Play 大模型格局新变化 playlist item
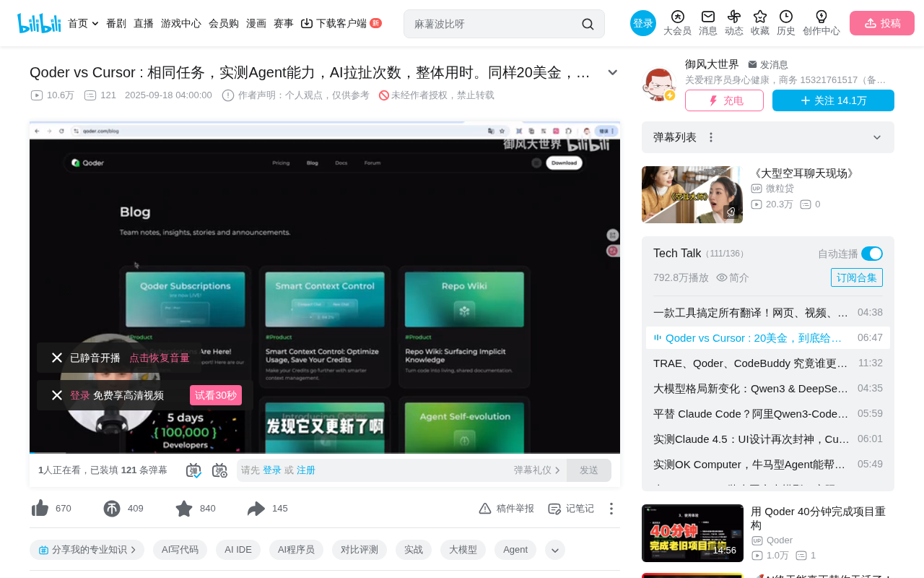This screenshot has width=924, height=578. point(768,388)
